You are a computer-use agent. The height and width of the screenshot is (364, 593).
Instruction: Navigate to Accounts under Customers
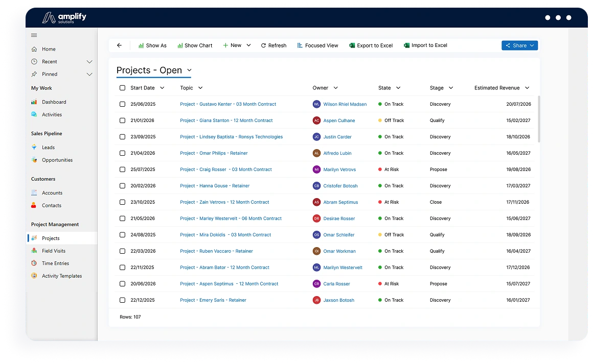pyautogui.click(x=52, y=193)
